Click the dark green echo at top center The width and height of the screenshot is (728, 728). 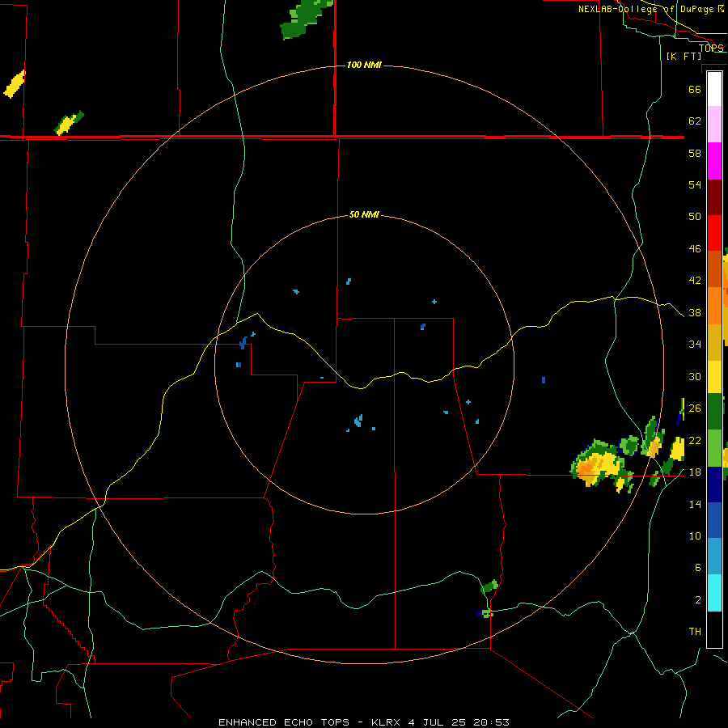[x=306, y=19]
